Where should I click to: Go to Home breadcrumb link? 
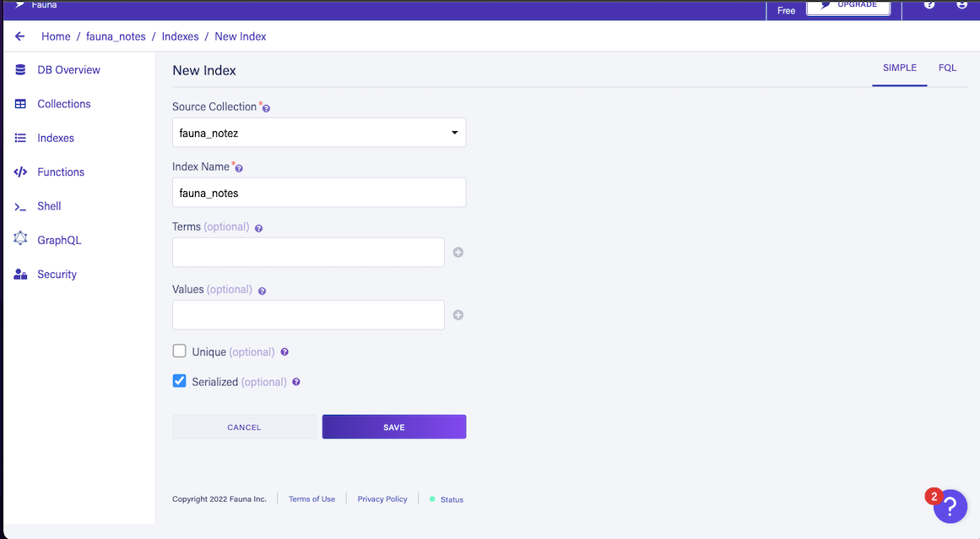point(56,36)
